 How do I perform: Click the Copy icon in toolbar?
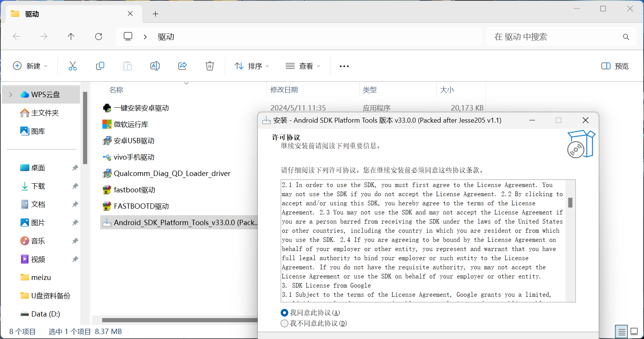100,66
